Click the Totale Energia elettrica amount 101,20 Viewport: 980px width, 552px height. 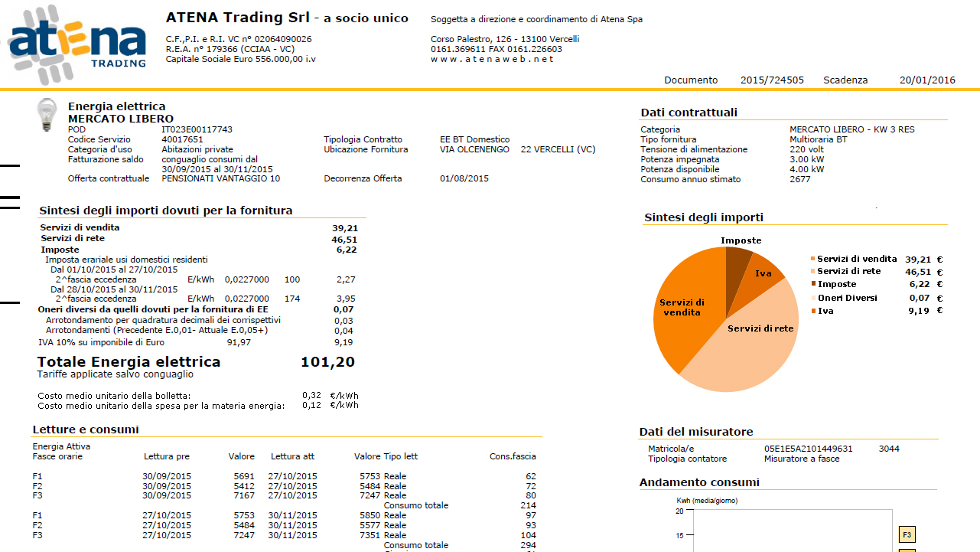point(327,362)
